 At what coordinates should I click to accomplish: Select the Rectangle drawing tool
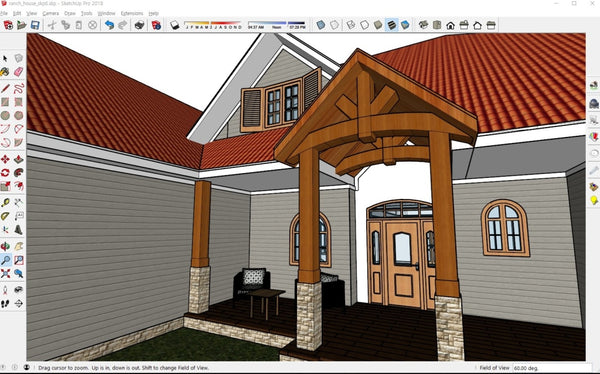point(5,102)
